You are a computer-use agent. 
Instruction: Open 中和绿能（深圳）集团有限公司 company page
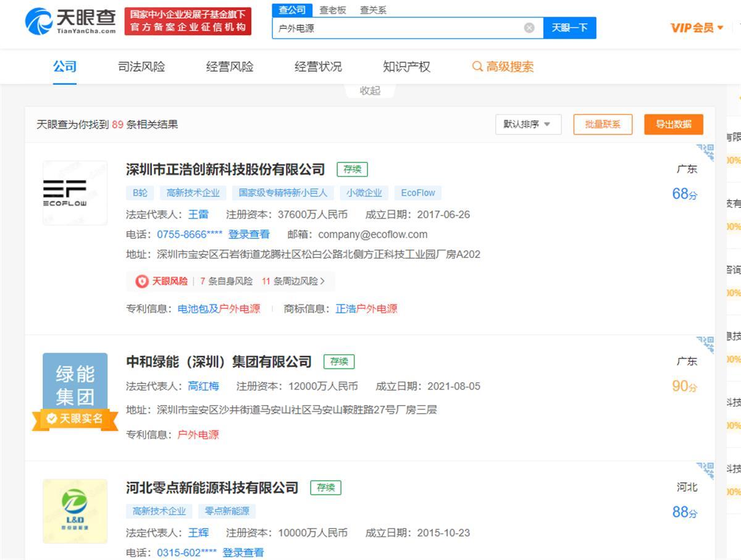pos(219,361)
